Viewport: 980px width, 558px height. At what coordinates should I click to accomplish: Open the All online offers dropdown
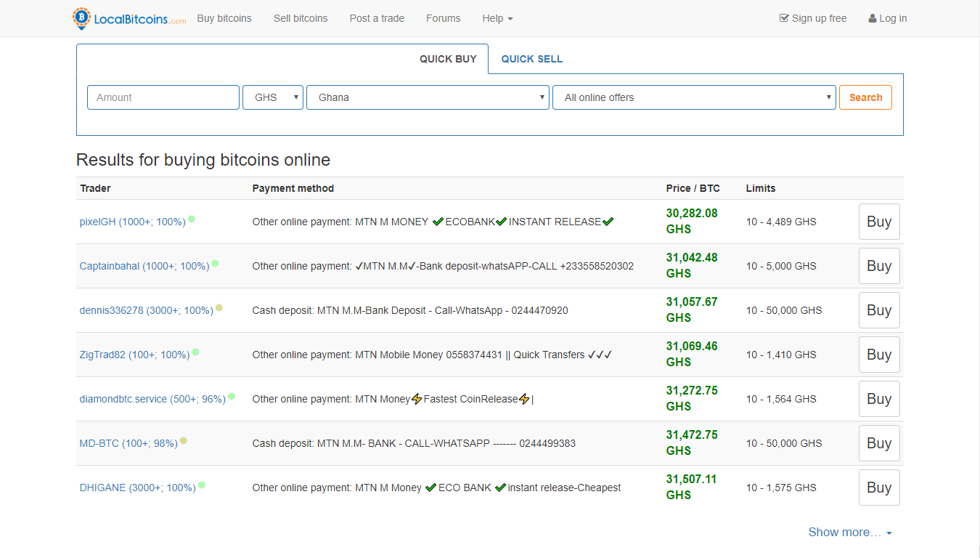coord(694,97)
